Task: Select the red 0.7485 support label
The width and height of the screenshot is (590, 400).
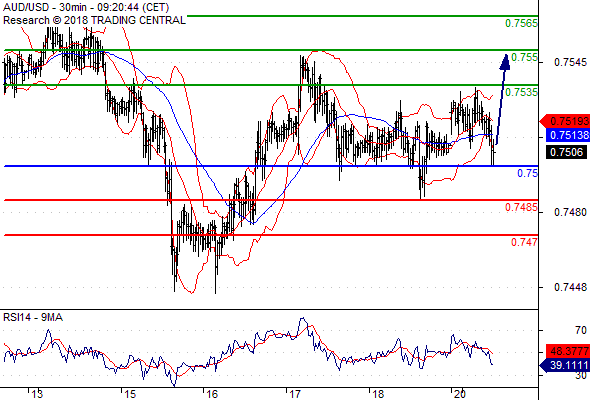Action: click(521, 207)
